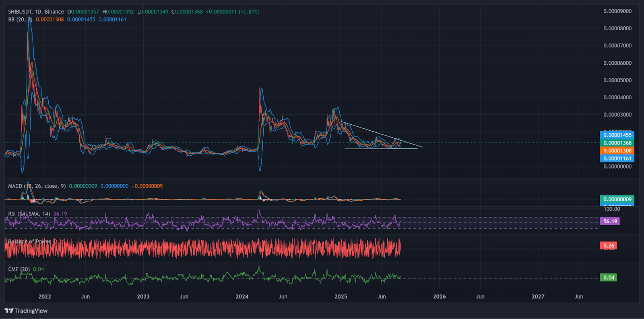Click the 2024 label on the time axis
This screenshot has height=319, width=644.
tap(242, 296)
